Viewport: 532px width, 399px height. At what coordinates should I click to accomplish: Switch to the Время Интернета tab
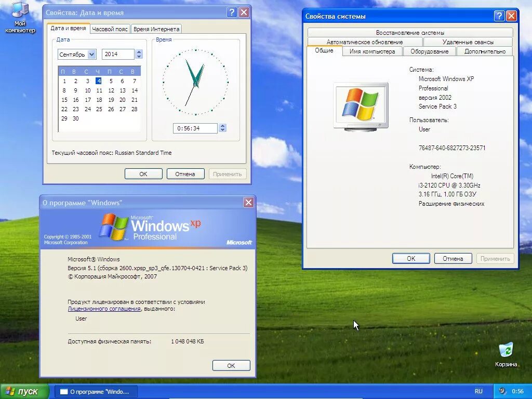click(x=156, y=29)
